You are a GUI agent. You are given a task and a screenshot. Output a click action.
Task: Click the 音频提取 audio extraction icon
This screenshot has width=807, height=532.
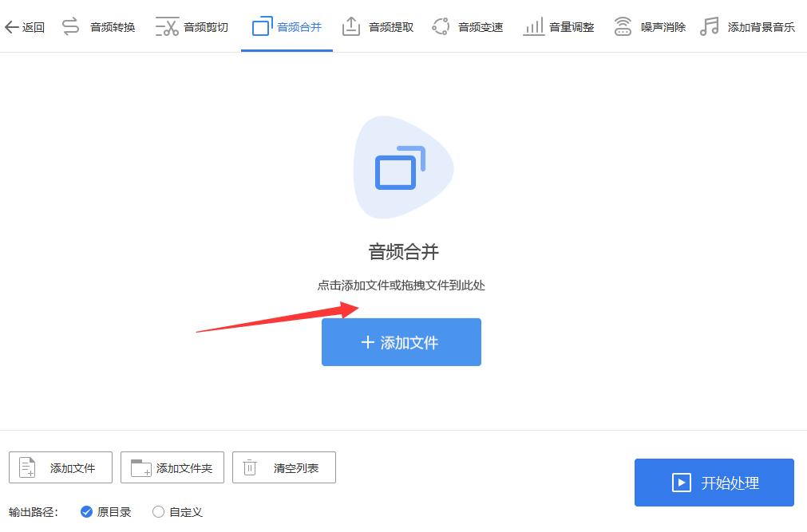[351, 26]
